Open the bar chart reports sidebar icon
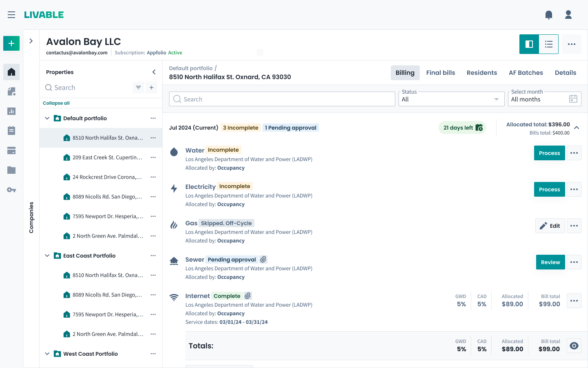 (x=11, y=111)
